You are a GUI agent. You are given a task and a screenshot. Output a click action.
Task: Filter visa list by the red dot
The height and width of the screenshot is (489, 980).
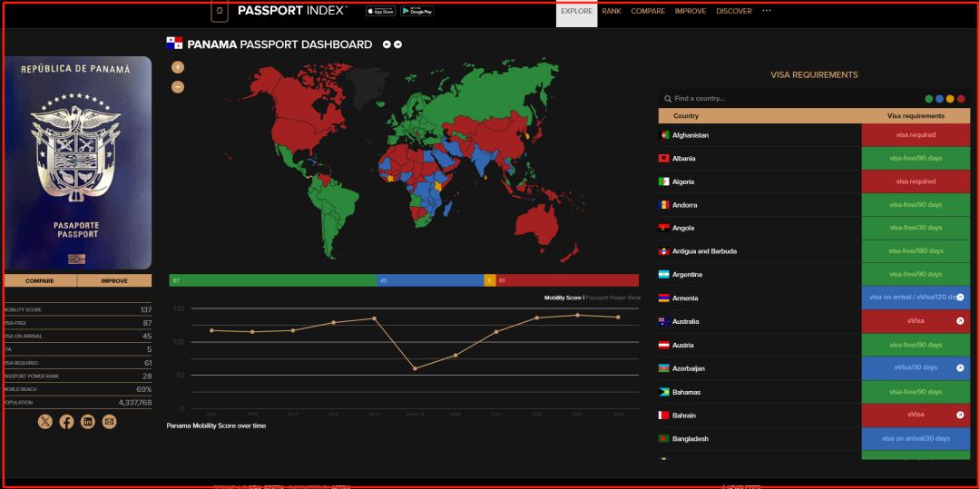coord(961,99)
